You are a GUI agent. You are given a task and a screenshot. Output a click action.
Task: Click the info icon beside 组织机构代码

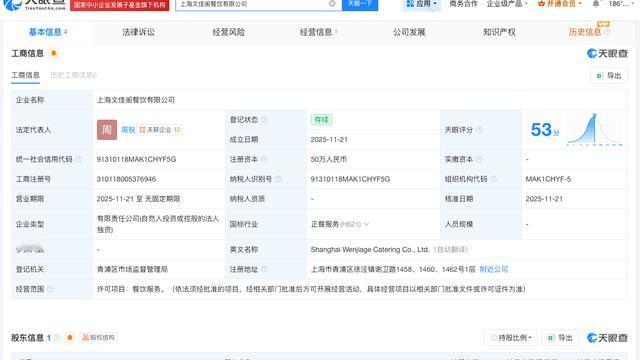click(494, 179)
